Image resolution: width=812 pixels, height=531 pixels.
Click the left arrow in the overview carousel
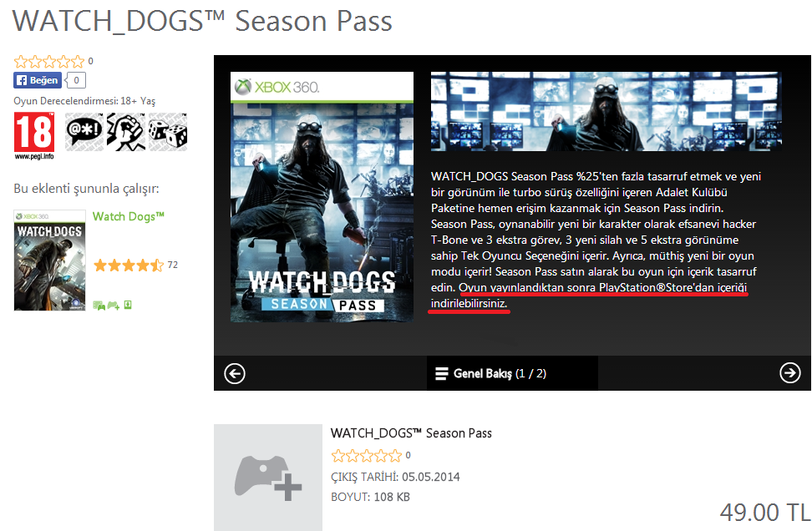click(x=235, y=373)
